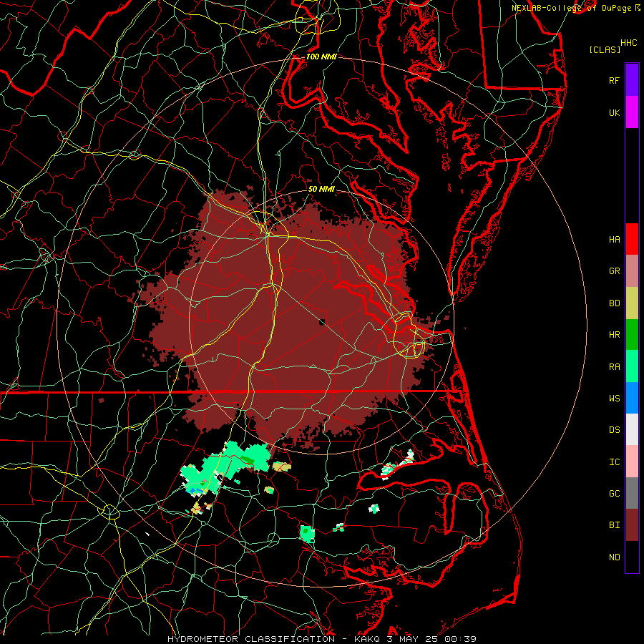
Task: Click the 'HR' legend label
Action: coord(614,335)
